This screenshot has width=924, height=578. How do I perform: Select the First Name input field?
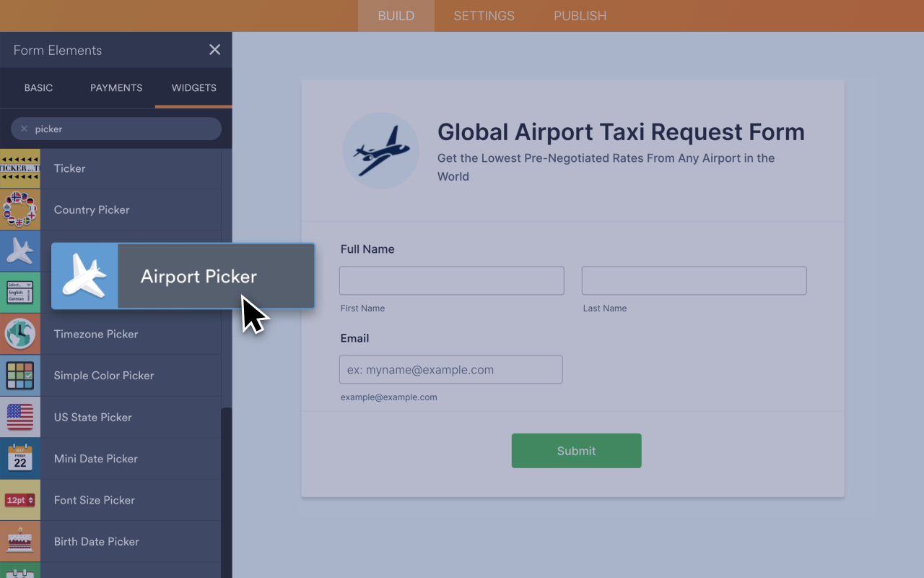[x=451, y=280]
